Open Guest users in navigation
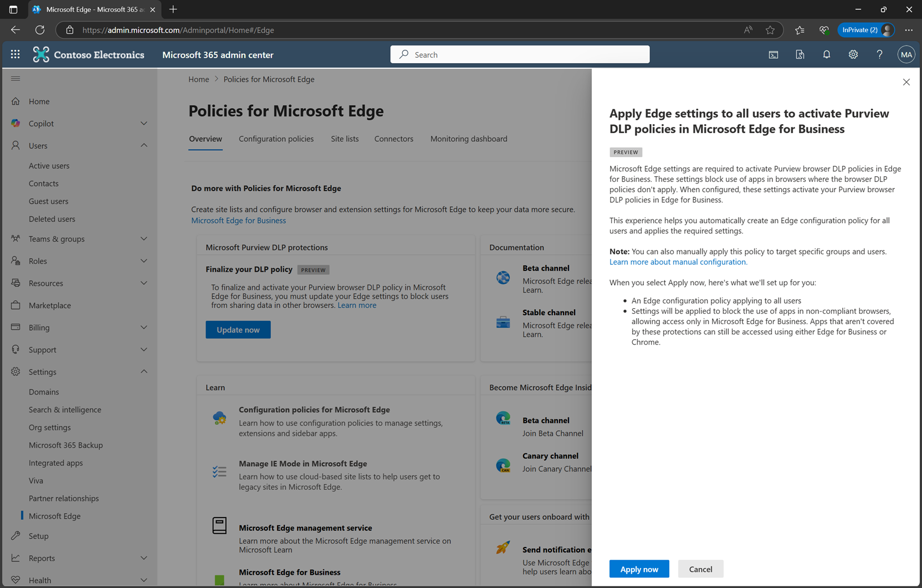 [x=48, y=201]
